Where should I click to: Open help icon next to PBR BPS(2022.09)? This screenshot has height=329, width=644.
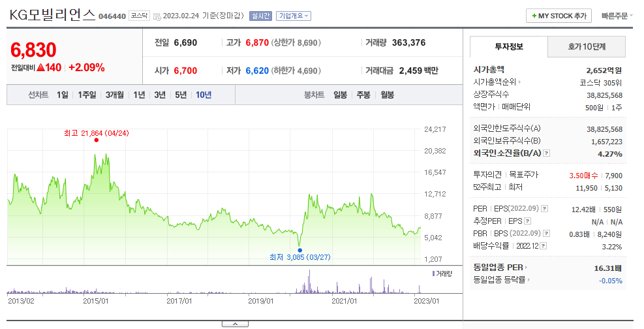(x=546, y=233)
